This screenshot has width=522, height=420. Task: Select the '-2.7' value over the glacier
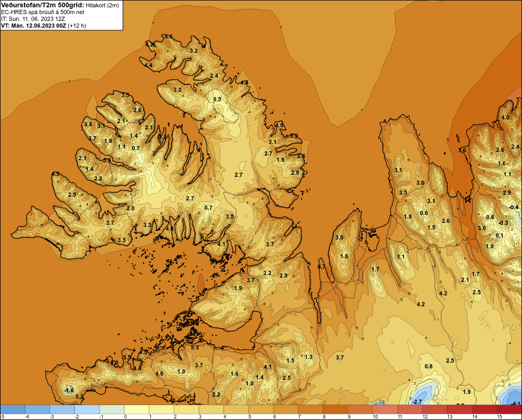(417, 402)
